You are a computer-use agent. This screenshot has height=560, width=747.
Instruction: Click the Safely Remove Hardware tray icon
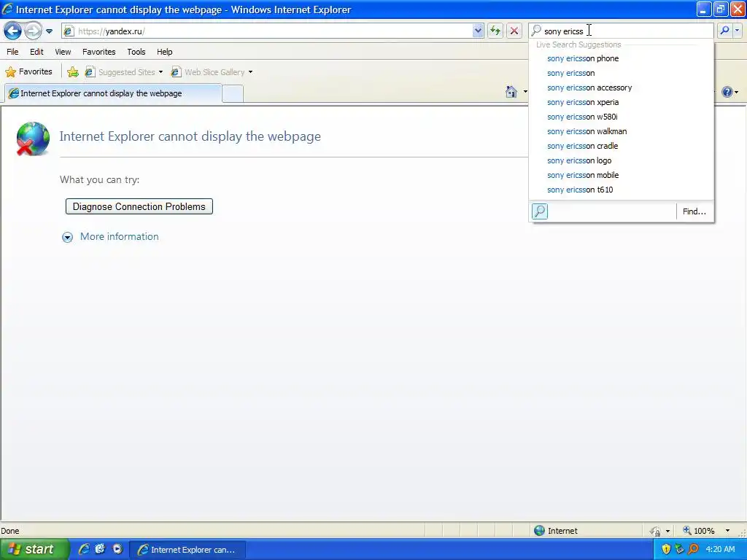[679, 549]
